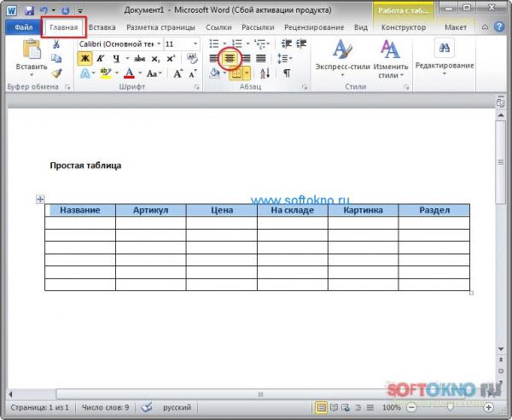This screenshot has height=420, width=512.
Task: Toggle Italic (К) formatting
Action: tap(99, 59)
